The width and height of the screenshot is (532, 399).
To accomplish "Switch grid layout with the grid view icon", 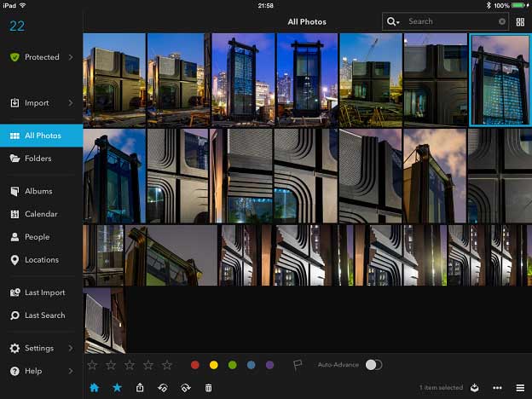I will (x=520, y=22).
